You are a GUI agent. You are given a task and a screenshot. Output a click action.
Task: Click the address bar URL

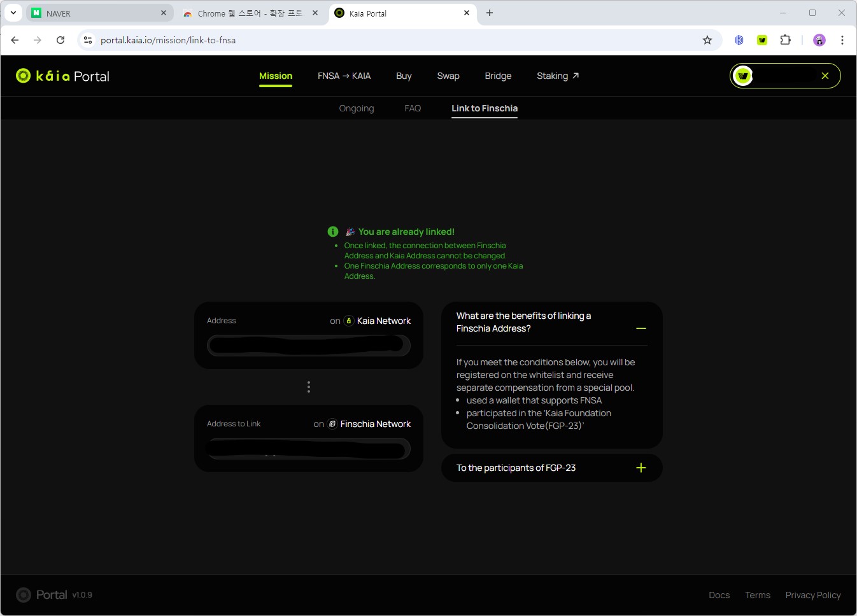[168, 40]
